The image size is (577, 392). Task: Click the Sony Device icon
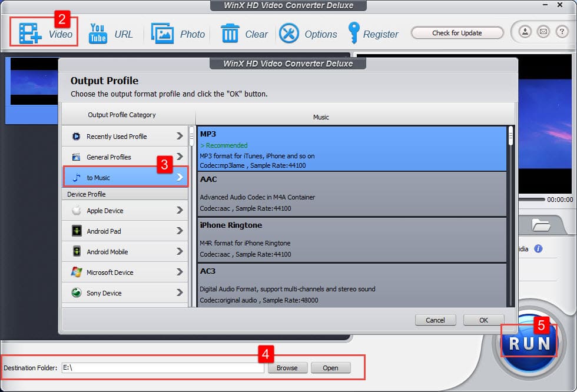tap(77, 293)
